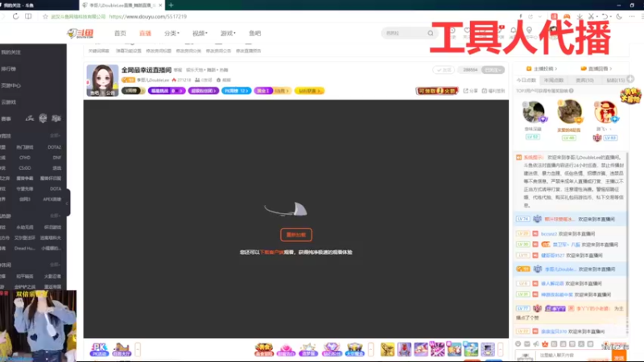Click the Douyu logo in header
Screen dimensions: 644x362
pos(80,33)
